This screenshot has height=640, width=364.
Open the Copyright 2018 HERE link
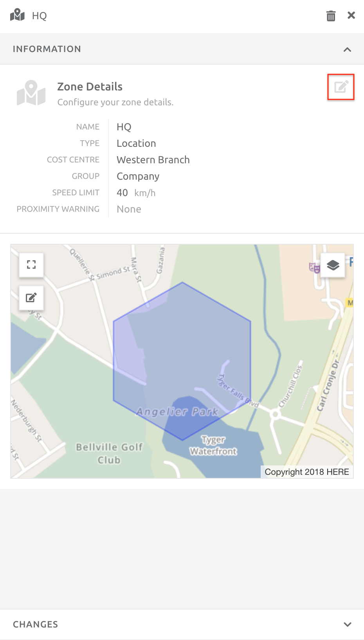307,472
